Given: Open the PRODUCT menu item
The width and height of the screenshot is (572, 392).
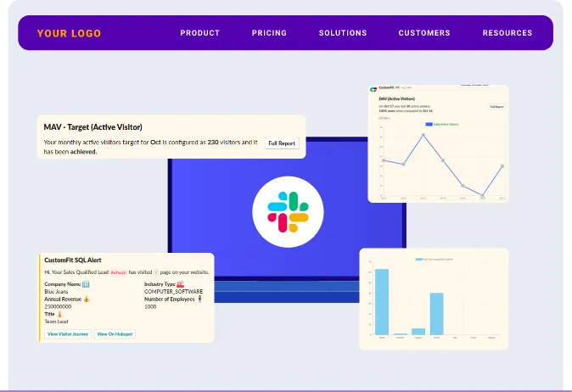Looking at the screenshot, I should point(200,33).
